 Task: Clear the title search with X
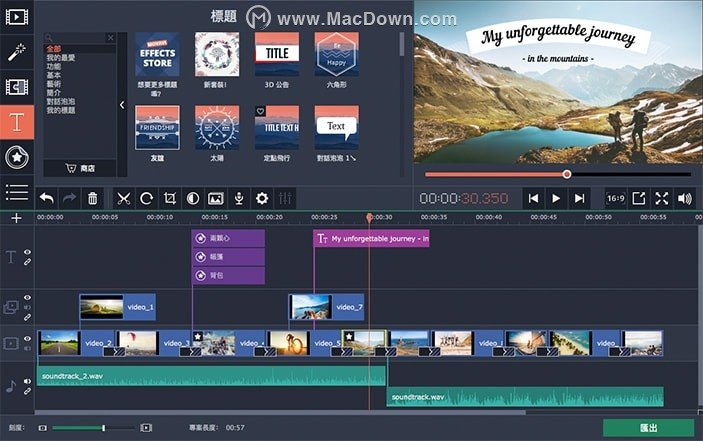click(111, 38)
